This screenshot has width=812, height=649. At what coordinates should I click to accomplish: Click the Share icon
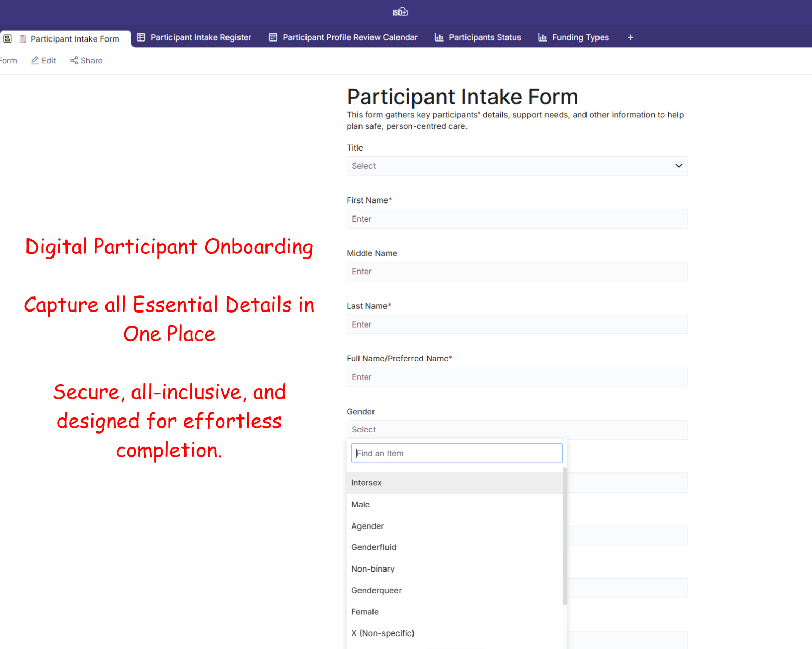pyautogui.click(x=74, y=61)
